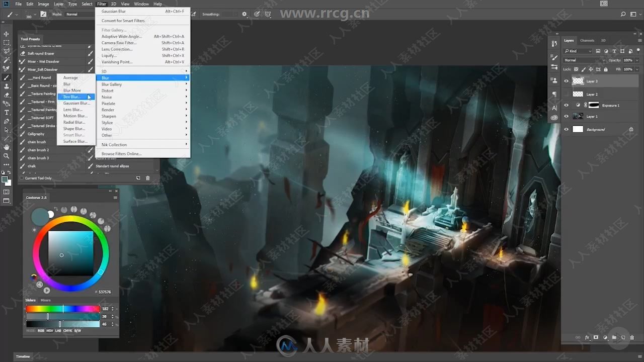644x362 pixels.
Task: Delete tool preset trash icon
Action: click(147, 178)
